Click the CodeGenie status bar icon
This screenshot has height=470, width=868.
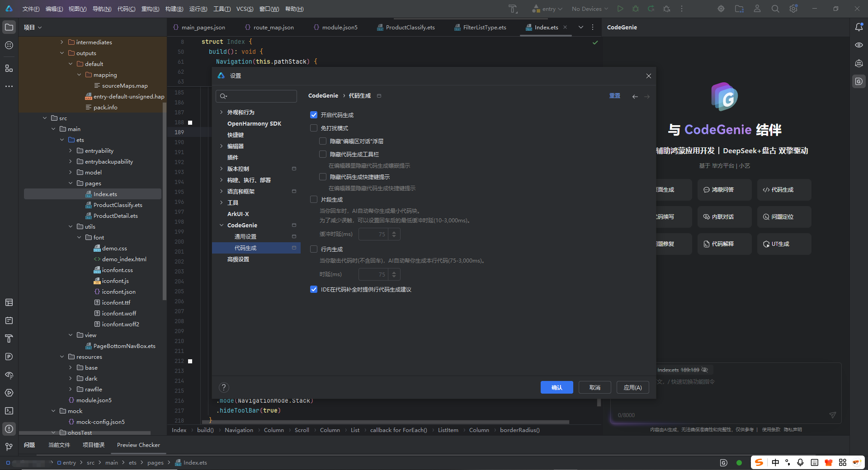pos(723,462)
